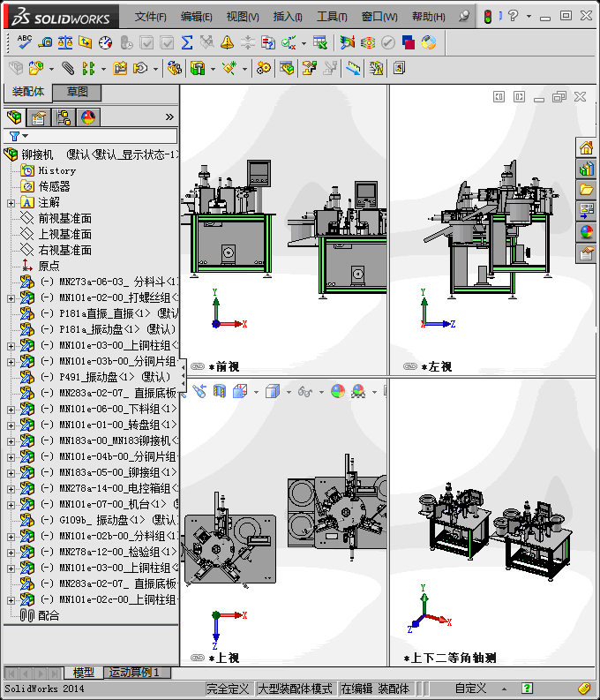Click the green Linear Component Pattern icon
Viewport: 600px width, 700px height.
click(x=88, y=68)
